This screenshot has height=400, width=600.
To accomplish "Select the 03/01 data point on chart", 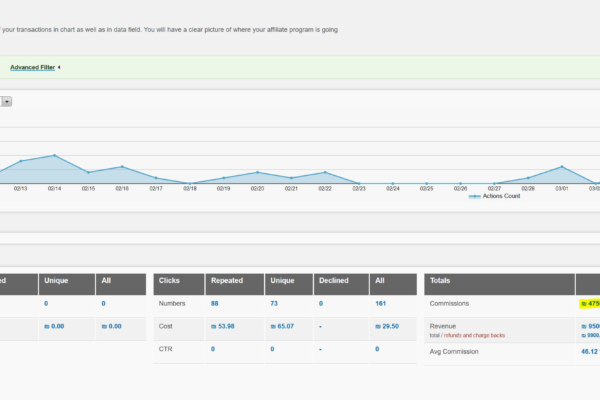I will (x=562, y=167).
